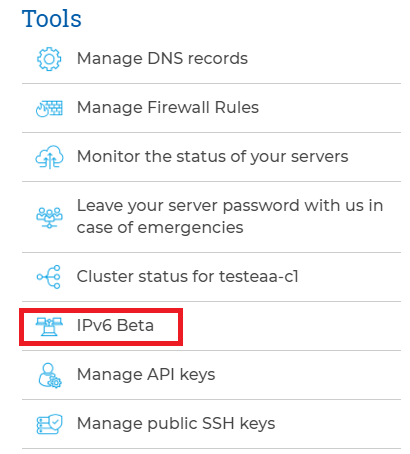The height and width of the screenshot is (454, 410).
Task: Click the red highlight box around IPv6 Beta
Action: [101, 327]
